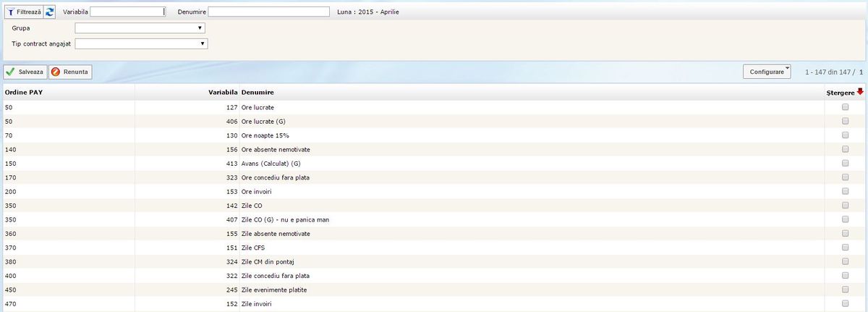Sort by the Ordine PAY column header
868x312 pixels.
[29, 93]
